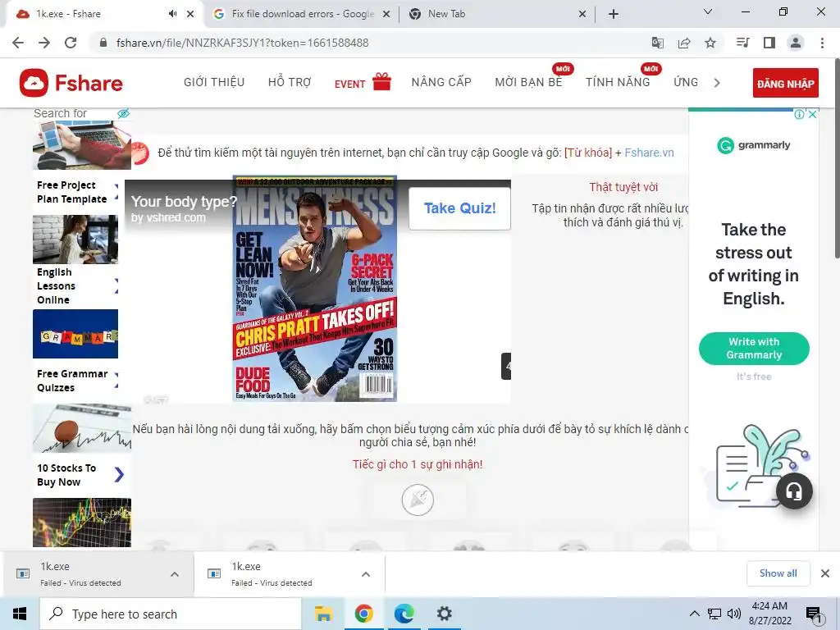Toggle the eye icon beside Search for
Screen dimensions: 840x630
click(x=124, y=113)
